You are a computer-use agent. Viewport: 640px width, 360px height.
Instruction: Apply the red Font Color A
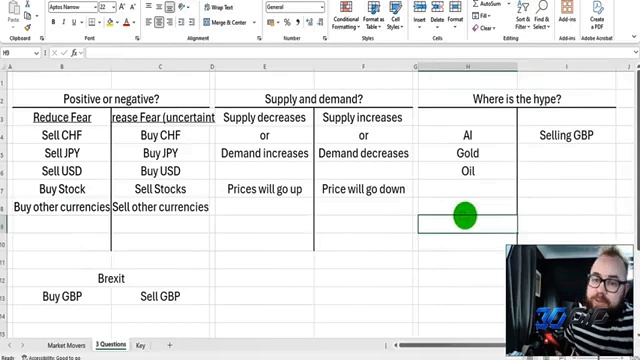pyautogui.click(x=127, y=22)
